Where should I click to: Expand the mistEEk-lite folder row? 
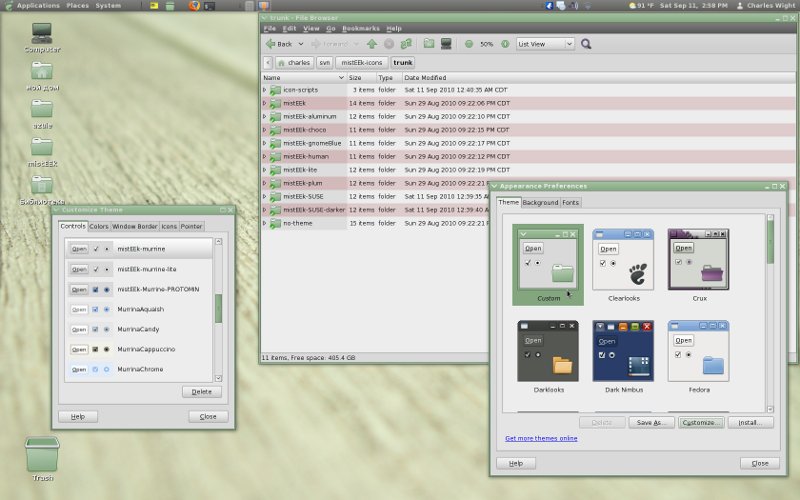pos(265,170)
